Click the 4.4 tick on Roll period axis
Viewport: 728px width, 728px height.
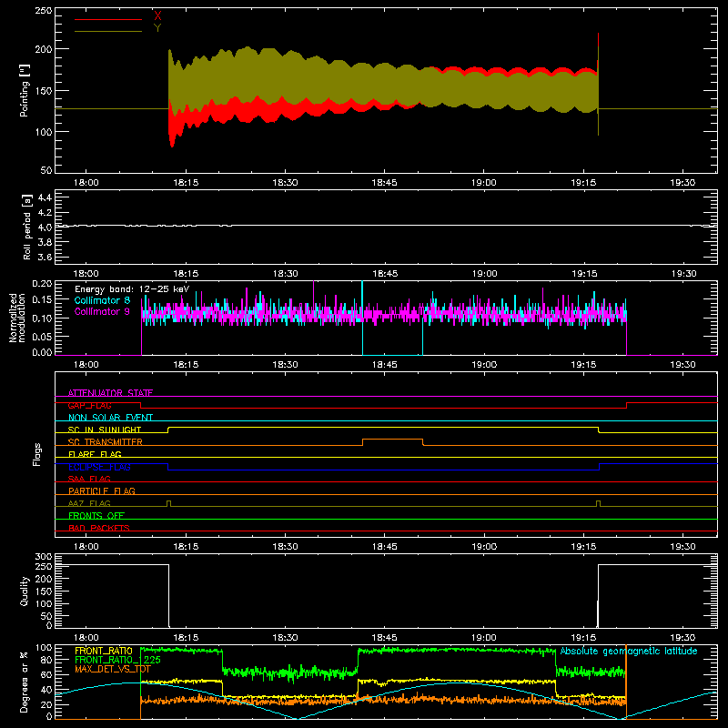pyautogui.click(x=45, y=197)
